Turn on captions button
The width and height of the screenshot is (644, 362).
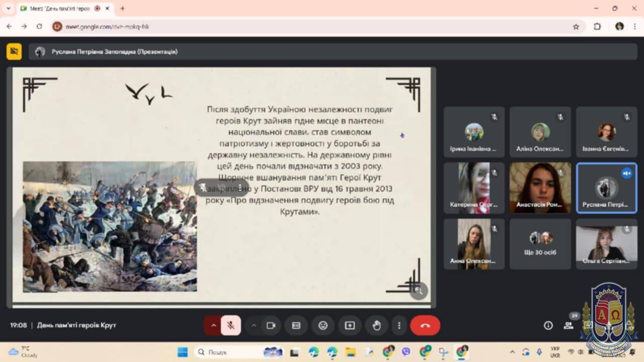click(296, 325)
